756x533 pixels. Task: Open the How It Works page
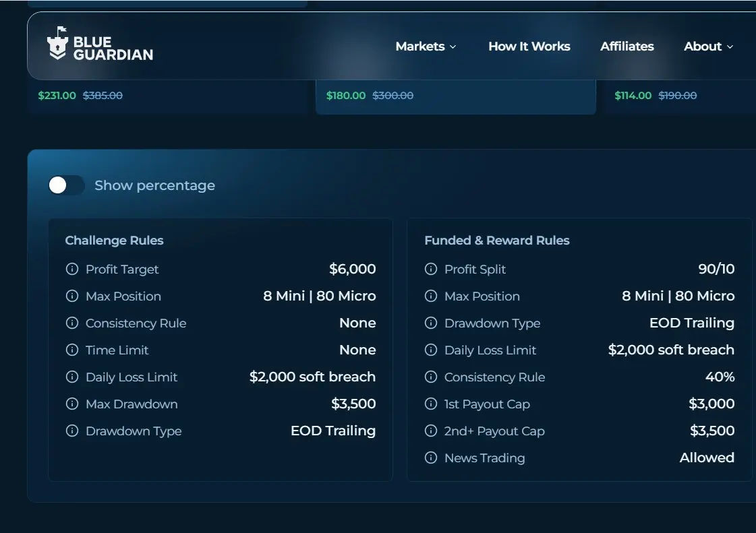coord(529,46)
